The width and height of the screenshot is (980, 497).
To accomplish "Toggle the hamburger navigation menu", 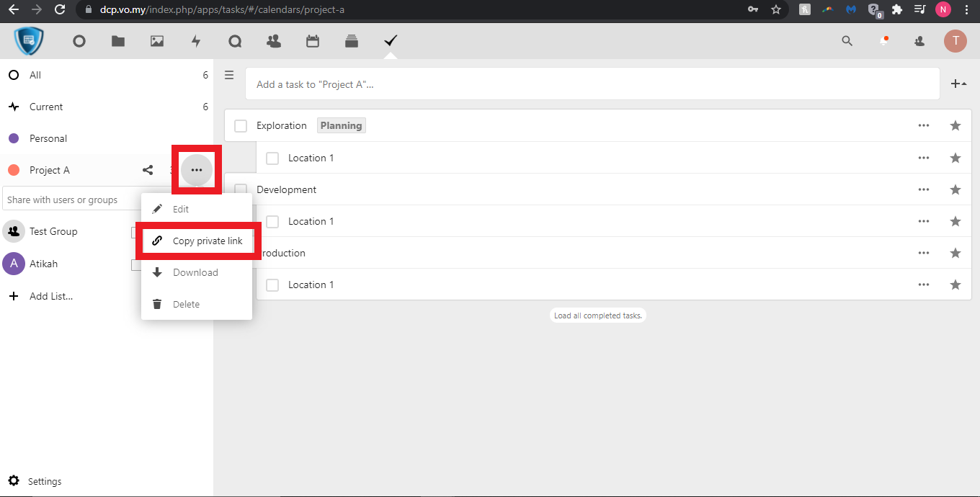I will coord(229,75).
